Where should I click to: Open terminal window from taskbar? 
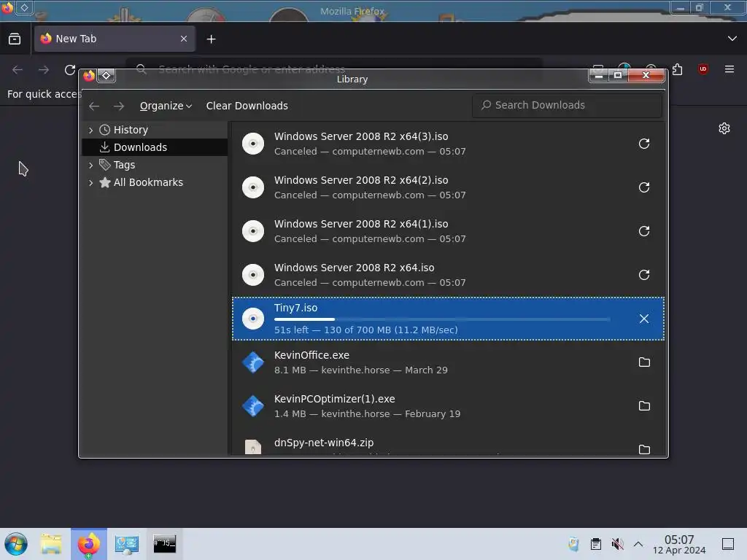coord(164,544)
